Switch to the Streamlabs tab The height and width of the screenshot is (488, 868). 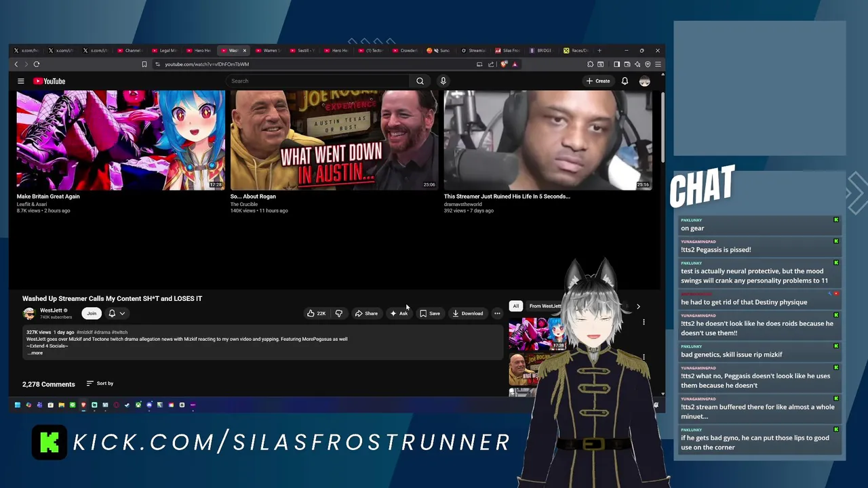pos(473,50)
